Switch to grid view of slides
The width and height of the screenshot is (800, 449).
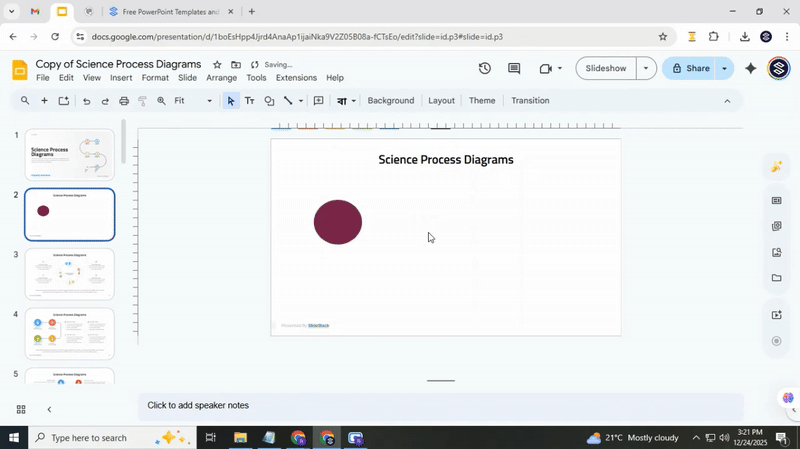tap(21, 409)
